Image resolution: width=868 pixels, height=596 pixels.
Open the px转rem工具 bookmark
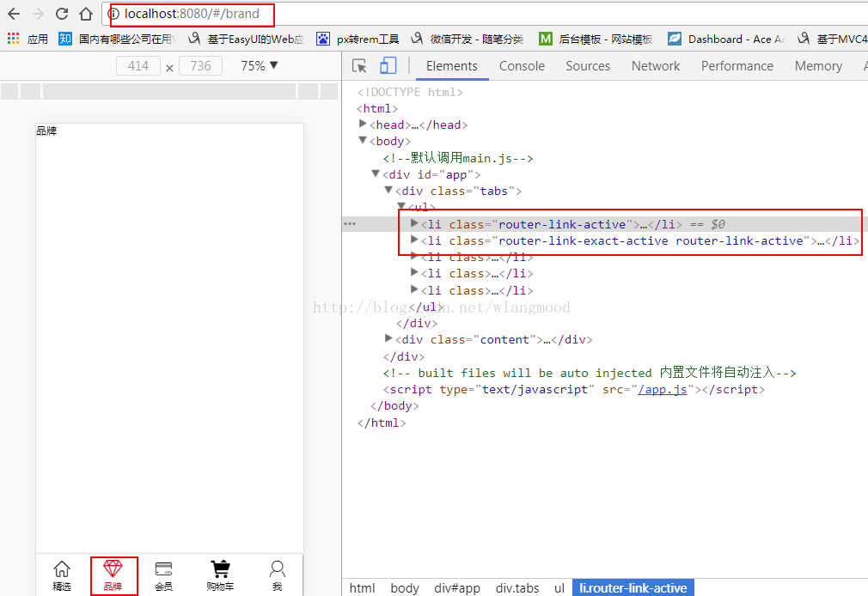click(358, 39)
